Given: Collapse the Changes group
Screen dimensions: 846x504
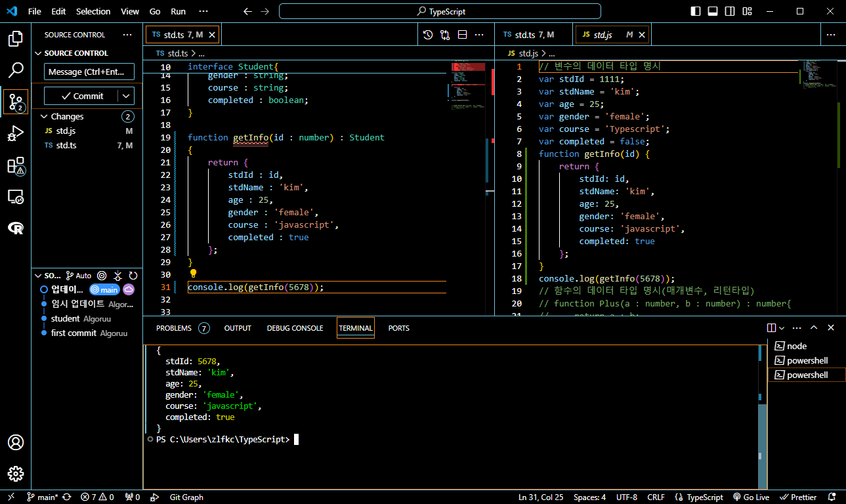Looking at the screenshot, I should pos(45,116).
